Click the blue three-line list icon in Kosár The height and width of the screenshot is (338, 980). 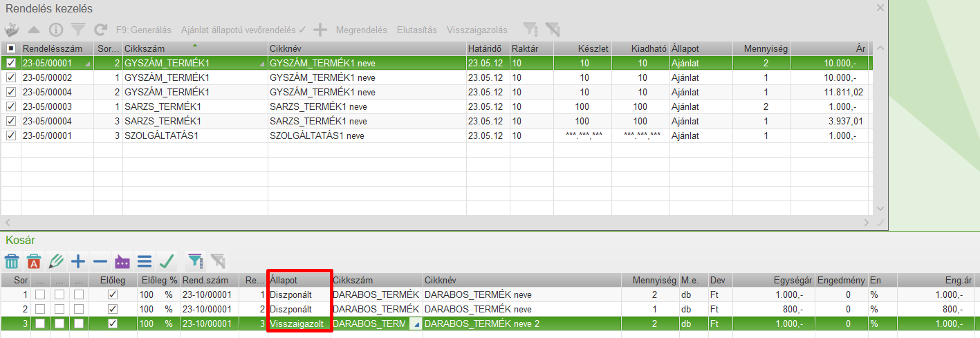click(144, 261)
